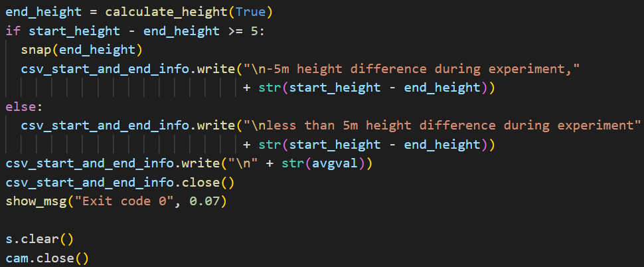The width and height of the screenshot is (644, 267).
Task: Click the "\nless than 5m" string literal
Action: coord(440,125)
